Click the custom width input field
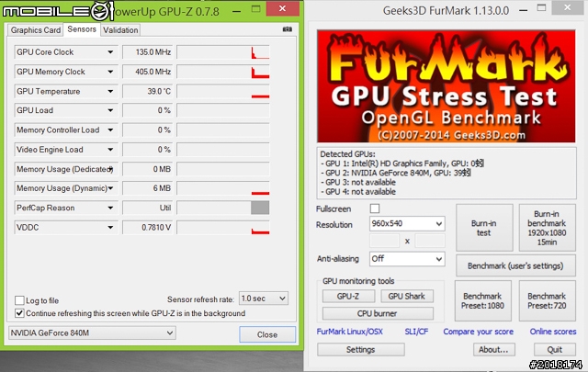Image resolution: width=588 pixels, height=372 pixels. pyautogui.click(x=384, y=241)
